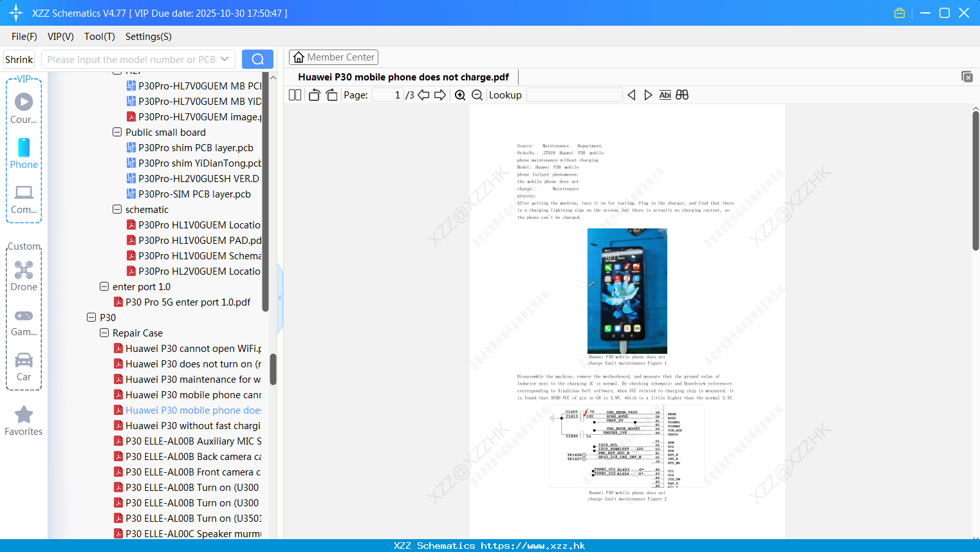Viewport: 980px width, 552px height.
Task: Find next lookup match
Action: click(648, 95)
